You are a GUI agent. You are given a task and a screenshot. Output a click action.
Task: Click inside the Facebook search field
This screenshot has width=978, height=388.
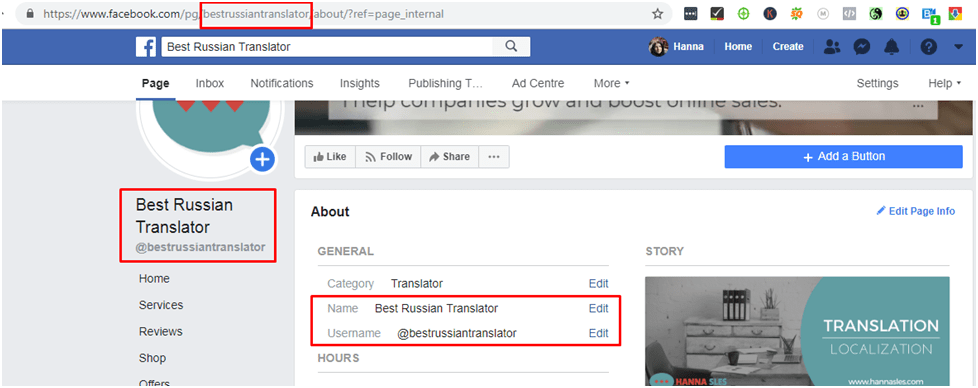327,47
